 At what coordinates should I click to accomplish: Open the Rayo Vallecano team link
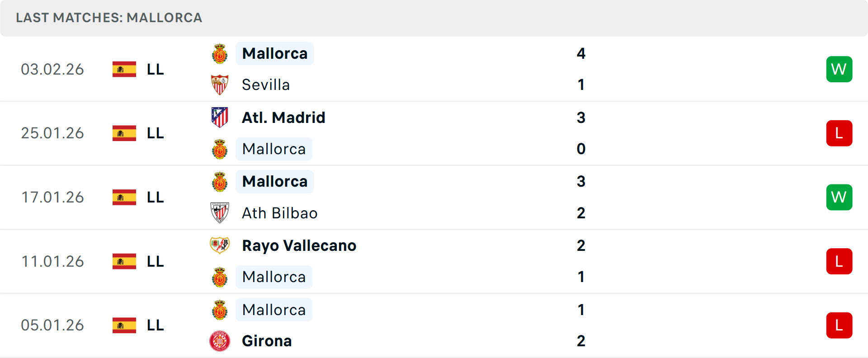tap(299, 245)
